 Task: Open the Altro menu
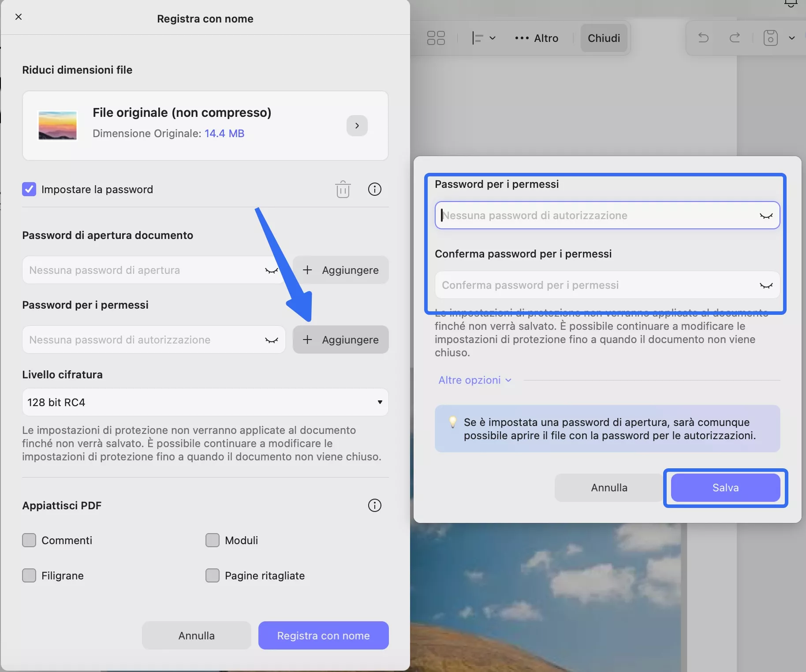point(536,38)
